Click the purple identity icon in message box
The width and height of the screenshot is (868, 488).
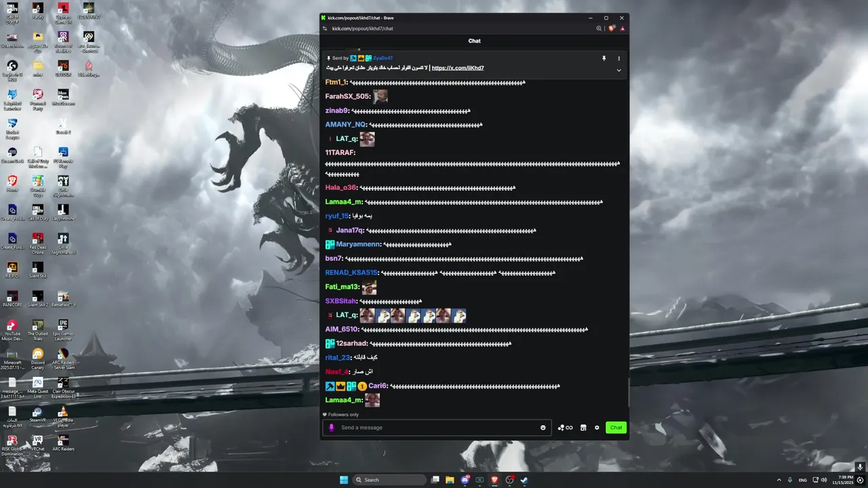pyautogui.click(x=332, y=428)
